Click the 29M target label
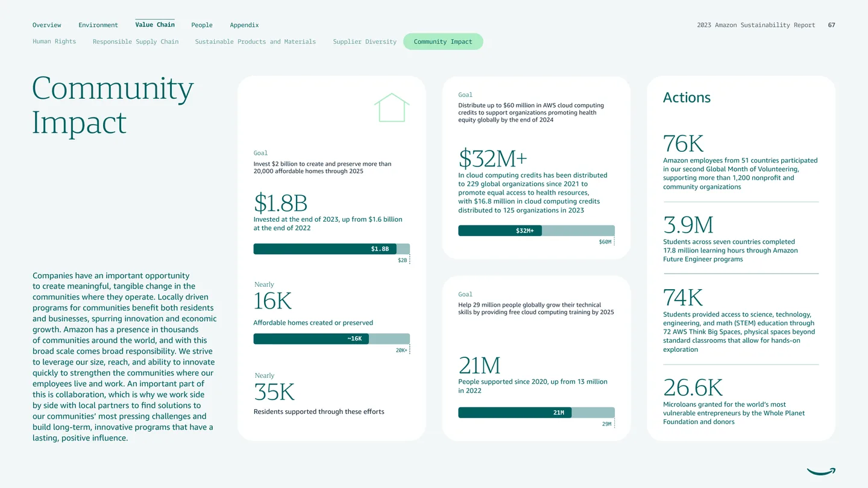Screen dimensions: 868x488 [607, 424]
